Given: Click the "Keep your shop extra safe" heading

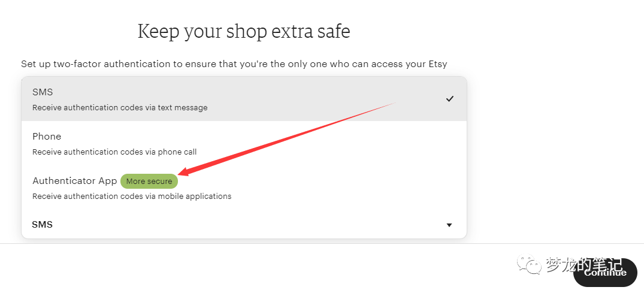Looking at the screenshot, I should click(244, 31).
